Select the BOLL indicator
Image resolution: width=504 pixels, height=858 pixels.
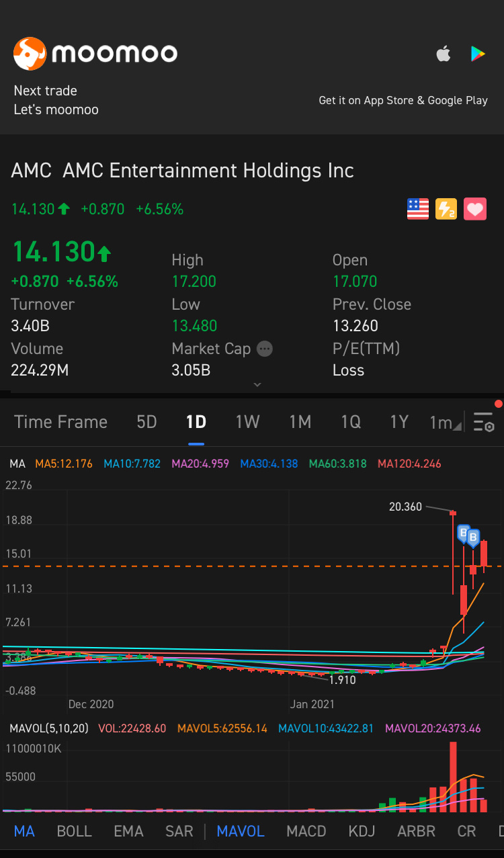pos(74,831)
